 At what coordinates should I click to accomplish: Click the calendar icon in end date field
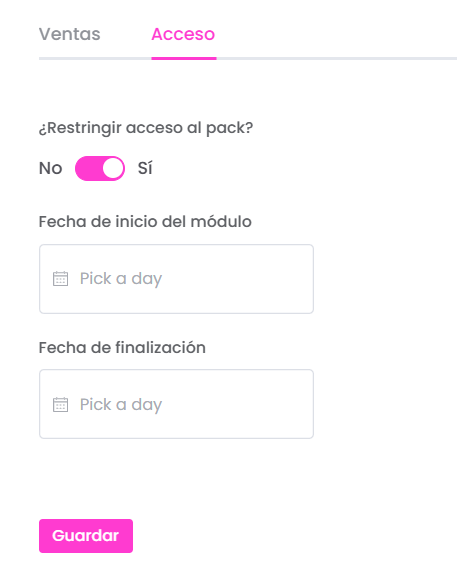click(x=60, y=404)
